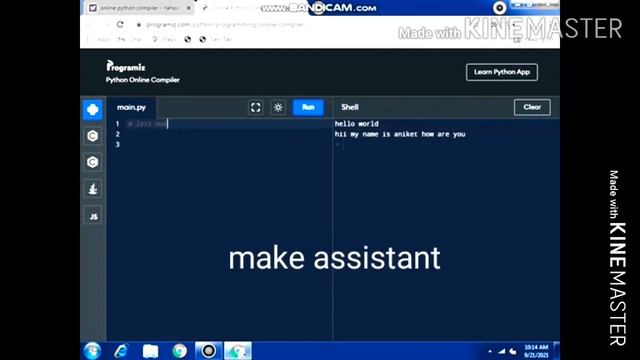Select the main.py file tab
Viewport: 640px width, 360px height.
[131, 107]
